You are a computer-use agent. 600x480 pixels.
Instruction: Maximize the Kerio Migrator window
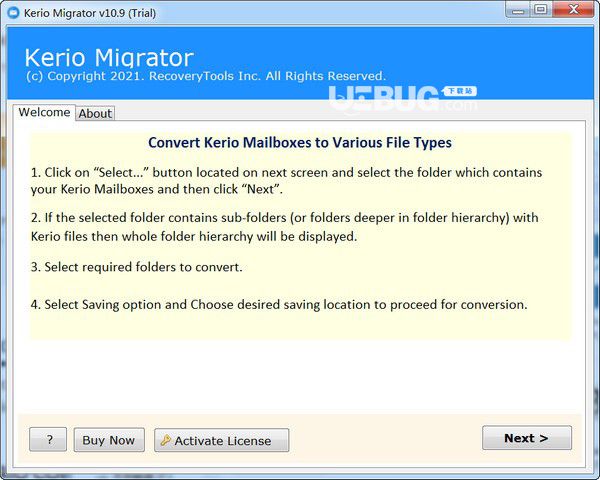pyautogui.click(x=541, y=10)
